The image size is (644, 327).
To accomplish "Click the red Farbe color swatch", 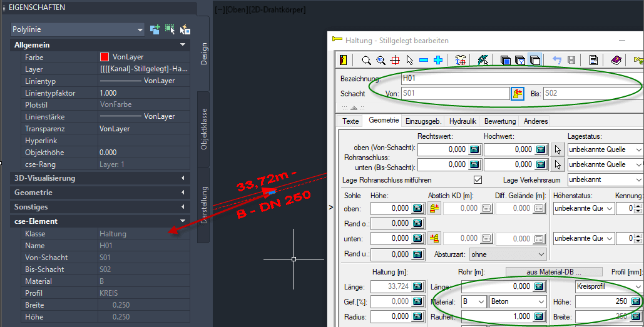I will 105,57.
